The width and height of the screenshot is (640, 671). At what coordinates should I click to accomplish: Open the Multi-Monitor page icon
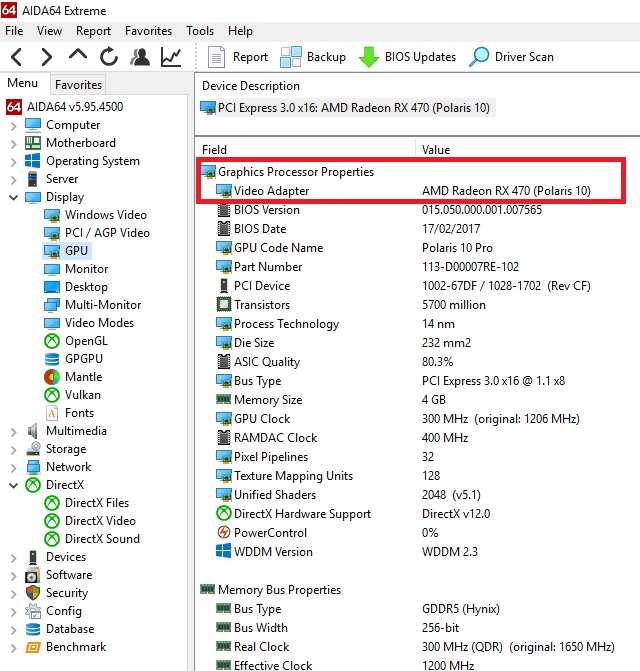coord(52,305)
